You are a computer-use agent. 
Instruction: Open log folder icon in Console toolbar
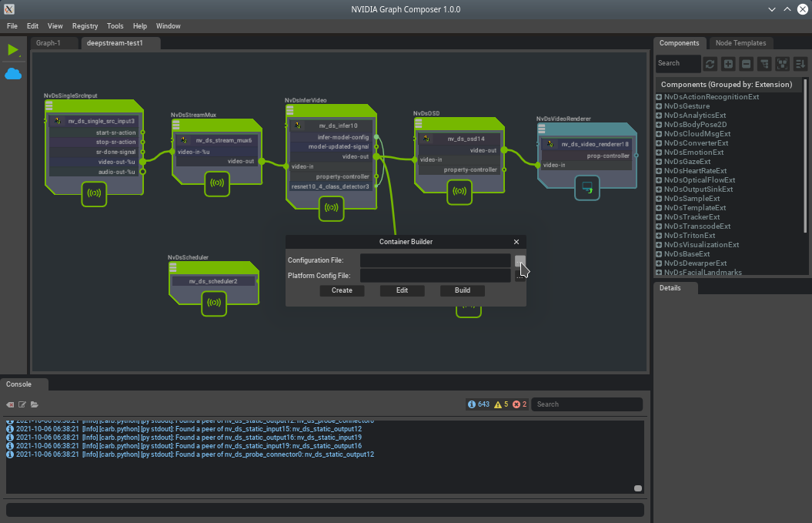pos(35,404)
